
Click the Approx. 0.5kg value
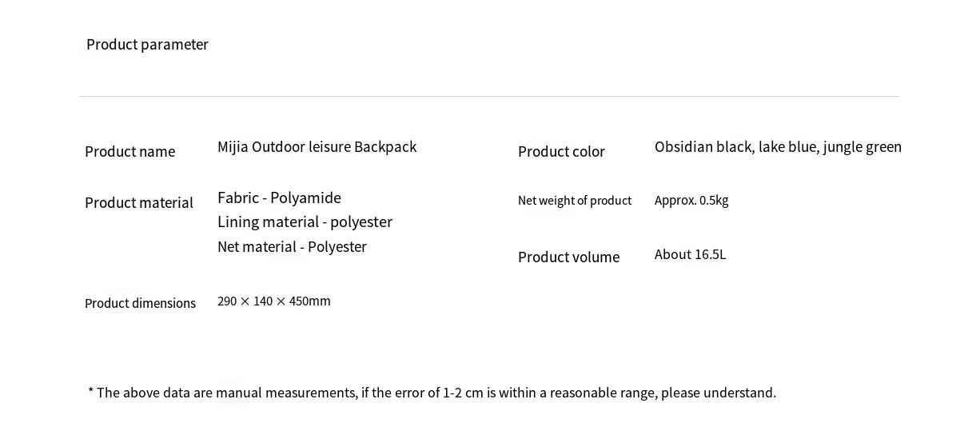691,201
